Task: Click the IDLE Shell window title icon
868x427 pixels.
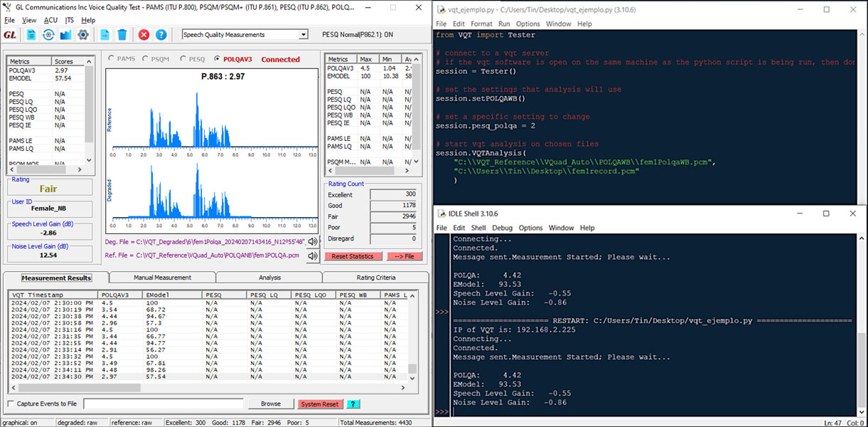Action: tap(442, 213)
